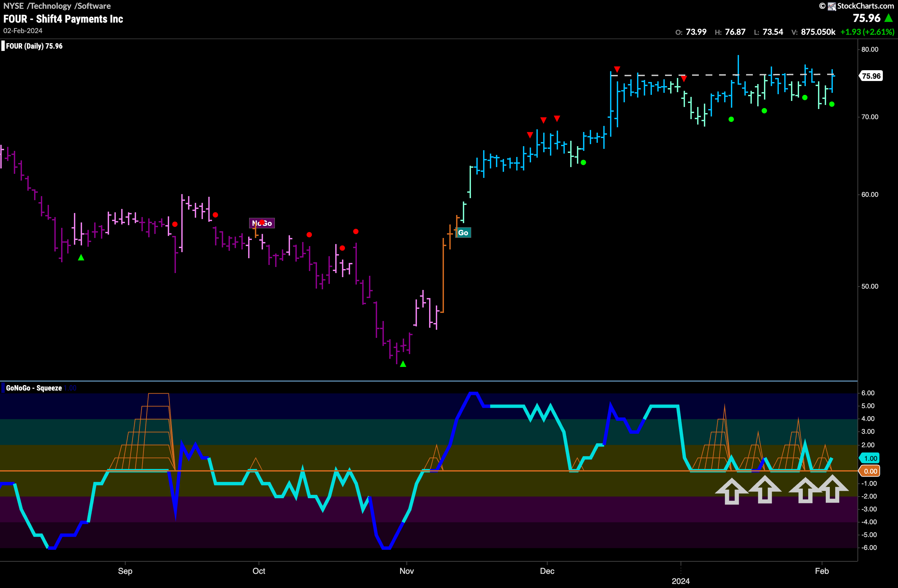The height and width of the screenshot is (588, 898).
Task: Click the Volume value 875.050k
Action: pos(818,32)
